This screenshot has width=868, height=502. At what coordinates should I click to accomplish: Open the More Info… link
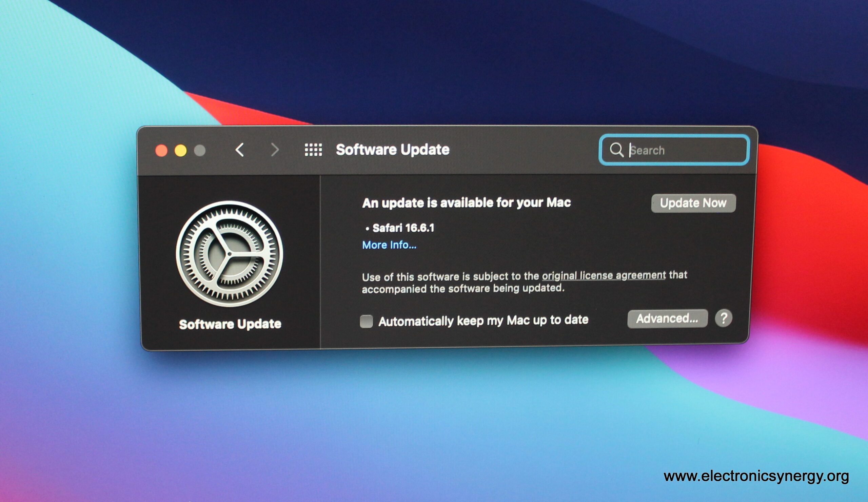point(389,245)
